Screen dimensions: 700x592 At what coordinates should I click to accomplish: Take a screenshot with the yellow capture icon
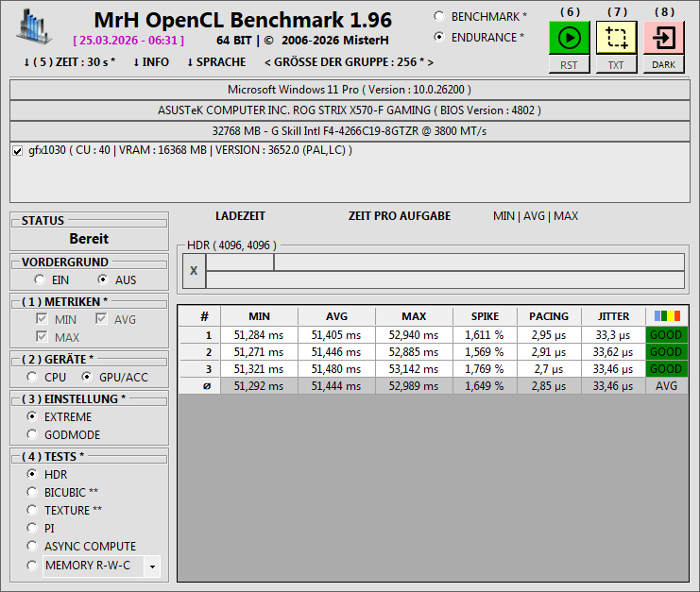(617, 38)
